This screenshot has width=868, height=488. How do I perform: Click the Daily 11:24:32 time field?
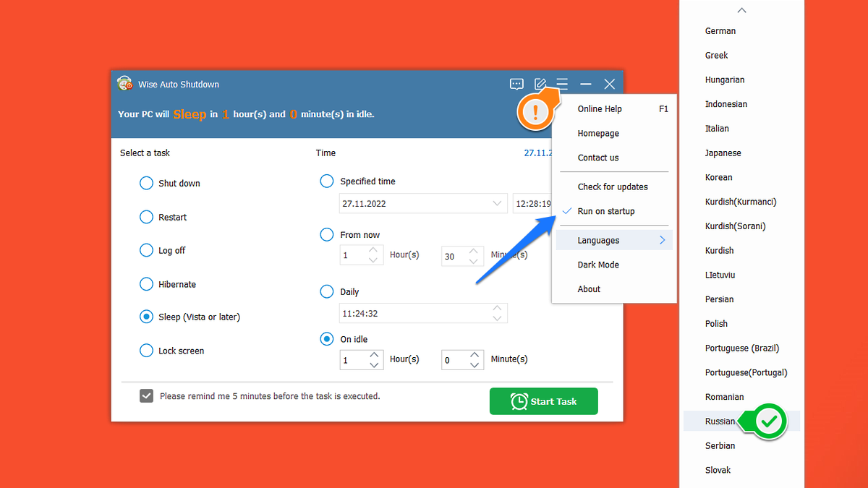pos(423,313)
